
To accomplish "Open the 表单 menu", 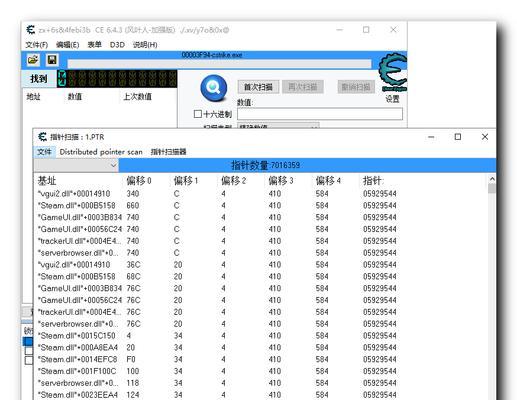I will coord(94,45).
